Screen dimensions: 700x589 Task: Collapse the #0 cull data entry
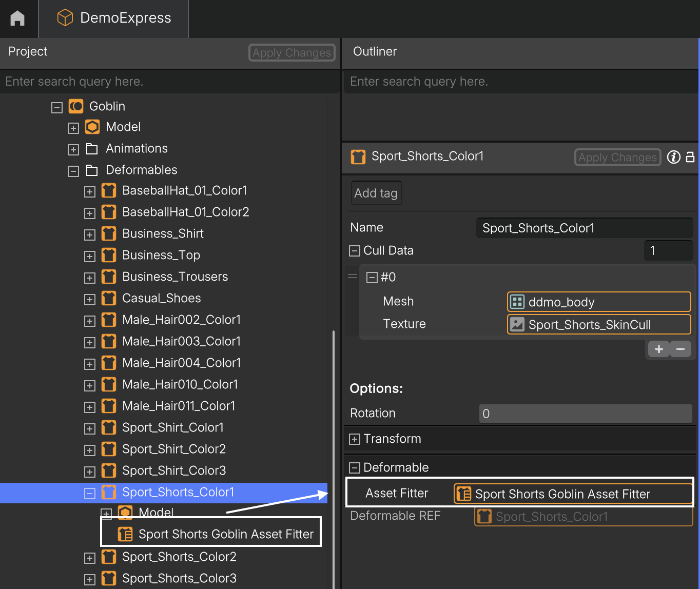click(x=372, y=278)
